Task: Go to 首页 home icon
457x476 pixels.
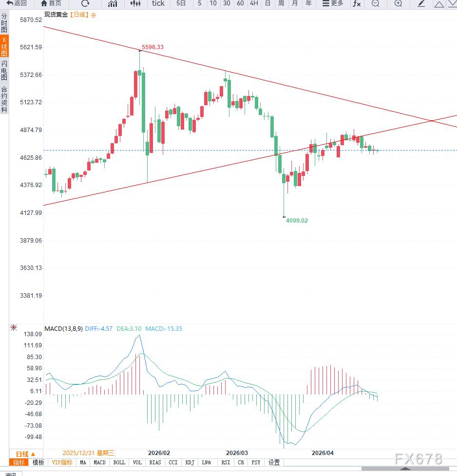Action: click(51, 3)
